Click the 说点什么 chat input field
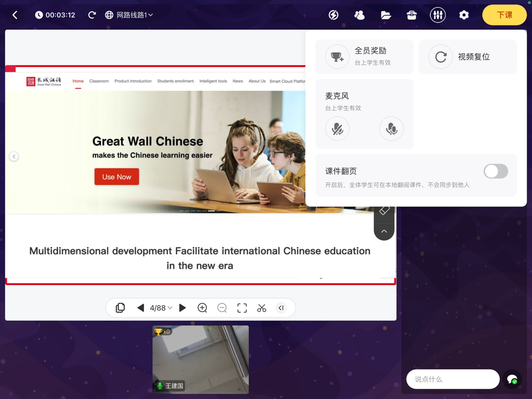This screenshot has width=532, height=399. tap(452, 379)
